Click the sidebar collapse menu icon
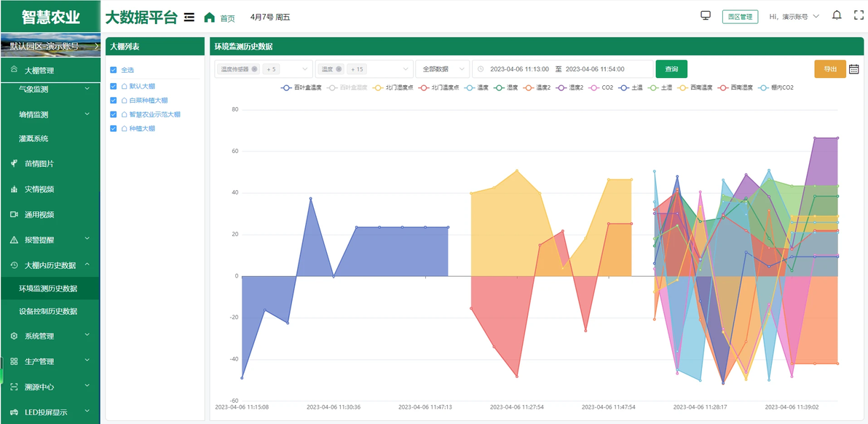The height and width of the screenshot is (424, 868). click(x=189, y=17)
